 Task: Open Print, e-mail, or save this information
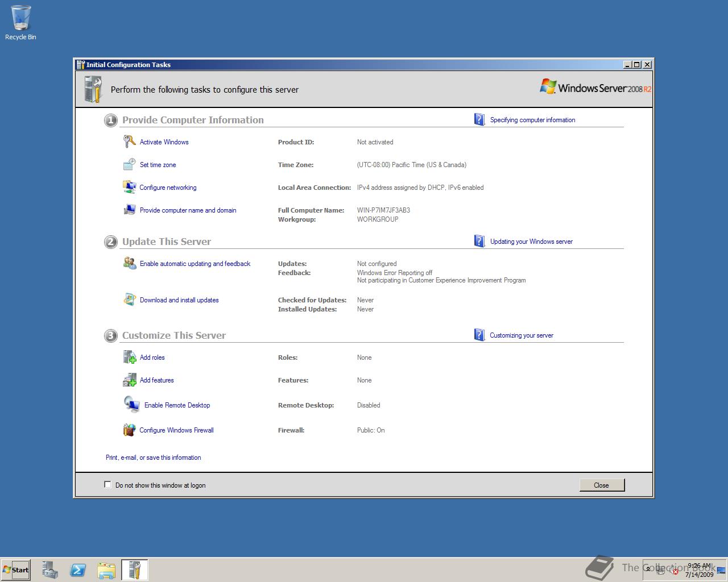pyautogui.click(x=153, y=458)
